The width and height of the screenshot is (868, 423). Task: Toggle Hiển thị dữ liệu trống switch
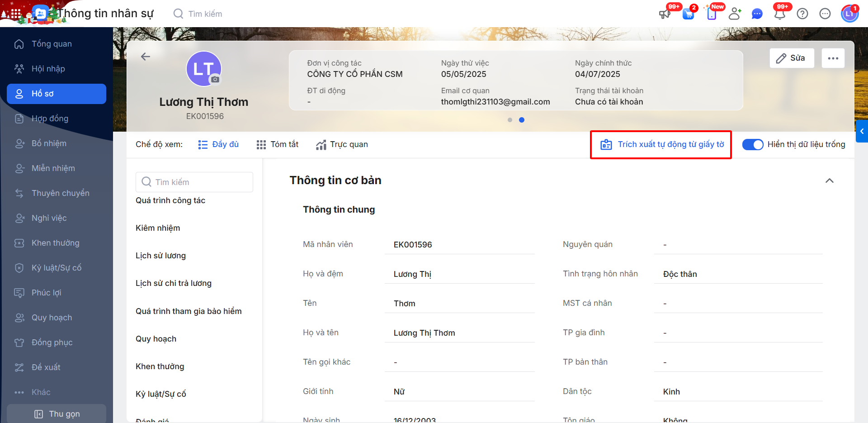[x=753, y=144]
